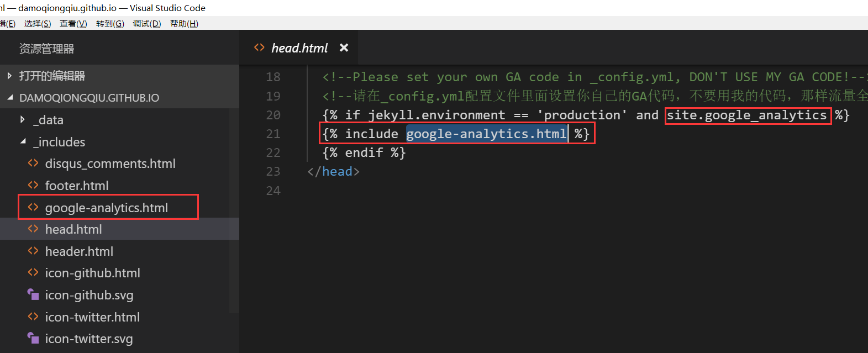Close the head.html editor tab
The image size is (868, 353).
pyautogui.click(x=344, y=48)
